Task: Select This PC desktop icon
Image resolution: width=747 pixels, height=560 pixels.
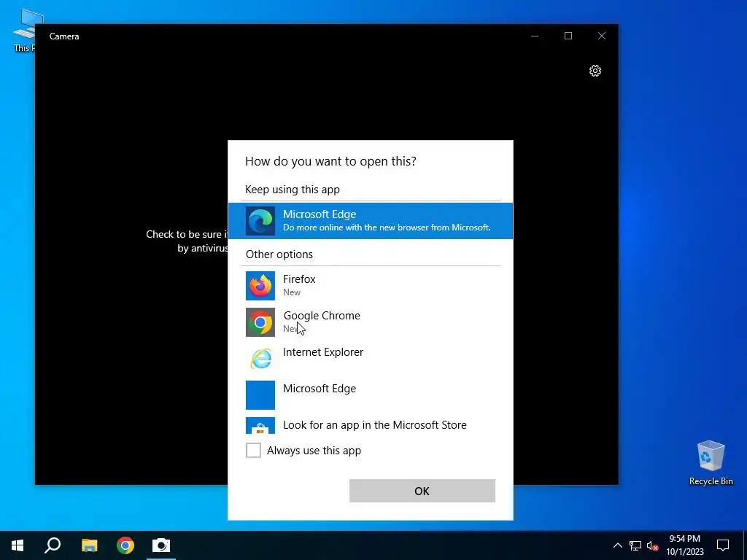Action: pyautogui.click(x=24, y=29)
